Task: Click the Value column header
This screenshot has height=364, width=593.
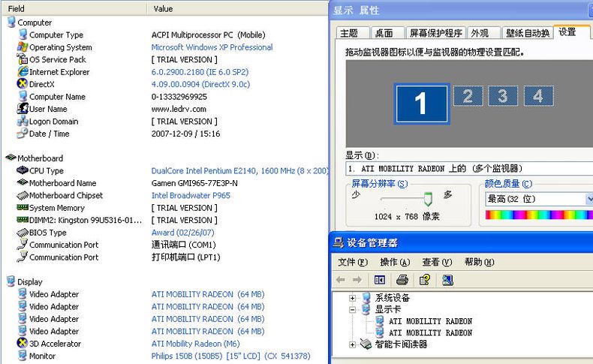Action: click(238, 8)
